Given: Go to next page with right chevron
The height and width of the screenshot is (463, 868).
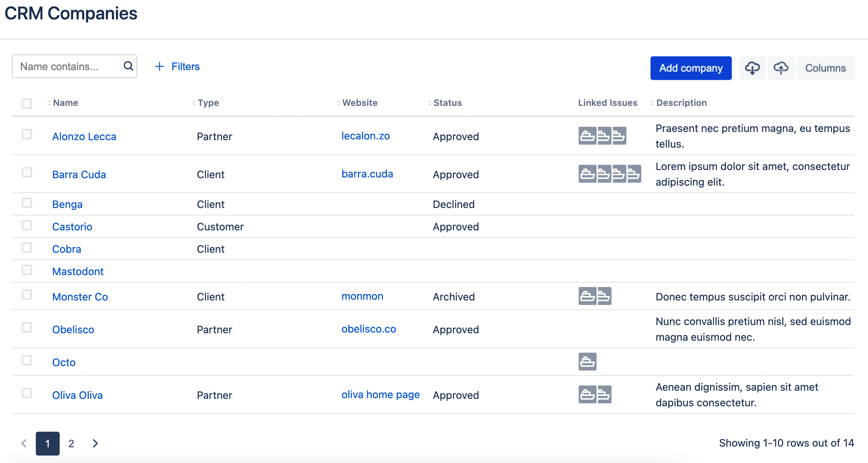Looking at the screenshot, I should pos(95,444).
